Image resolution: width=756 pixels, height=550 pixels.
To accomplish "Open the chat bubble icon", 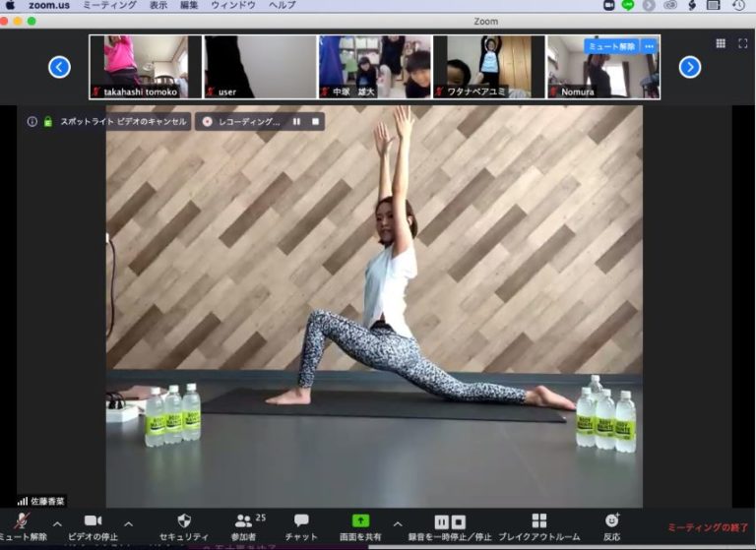I will coord(301,520).
